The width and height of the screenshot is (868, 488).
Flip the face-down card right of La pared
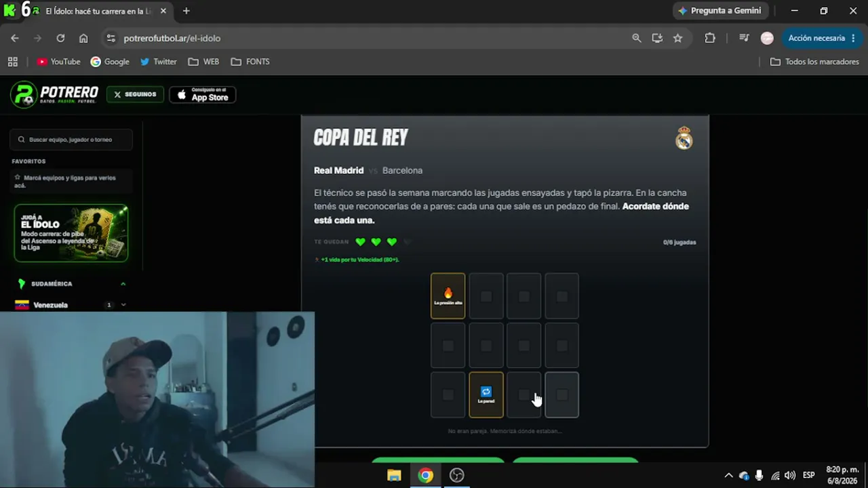pos(524,394)
